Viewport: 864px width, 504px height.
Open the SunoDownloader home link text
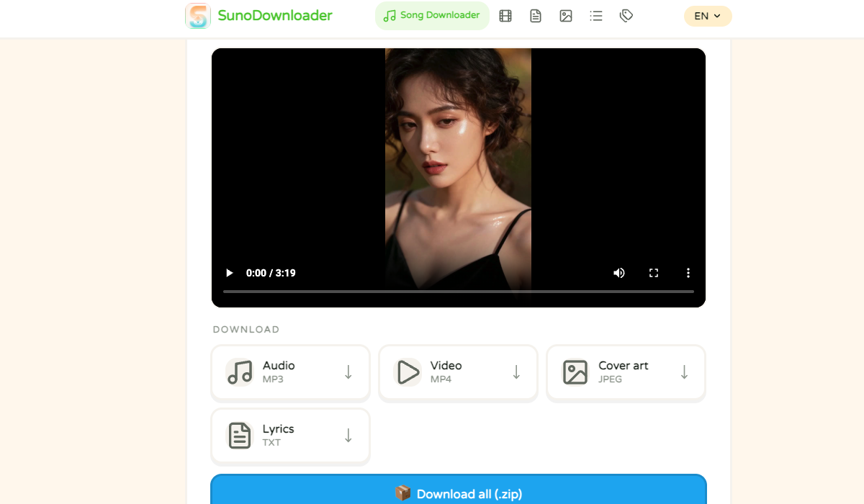(x=275, y=15)
